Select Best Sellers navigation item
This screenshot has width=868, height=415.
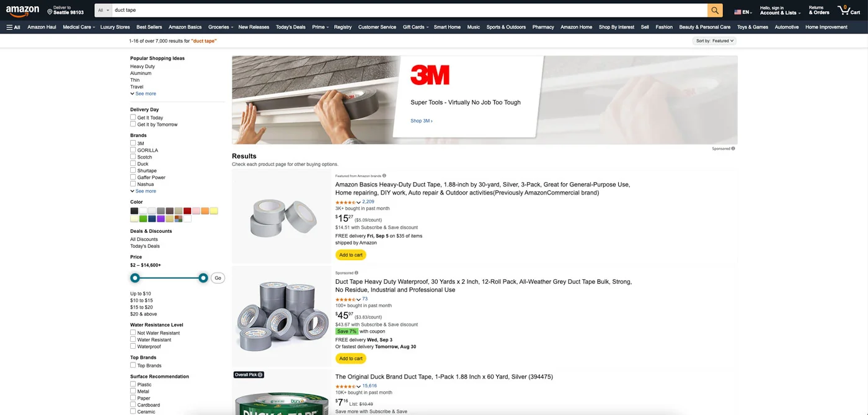(149, 27)
